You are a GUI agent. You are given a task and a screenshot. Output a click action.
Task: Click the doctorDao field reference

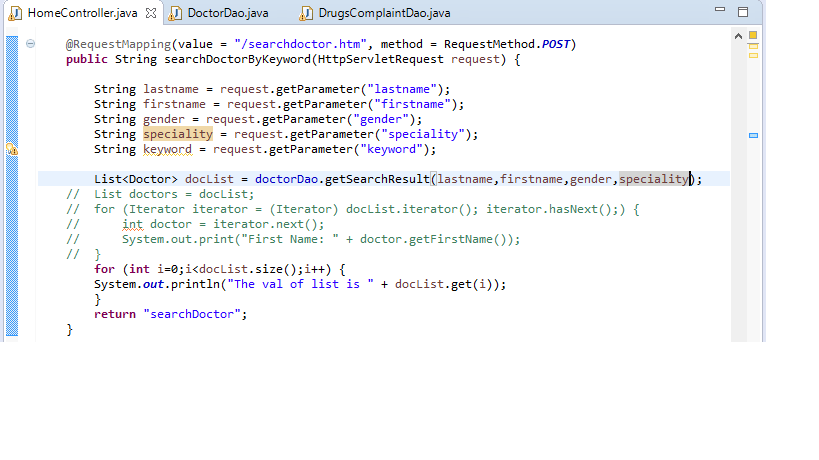pos(286,179)
